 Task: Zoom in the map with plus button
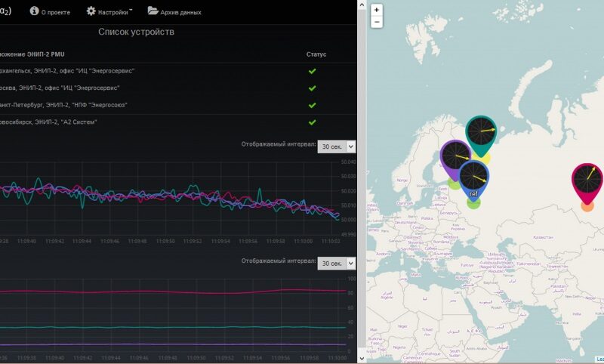tap(377, 10)
